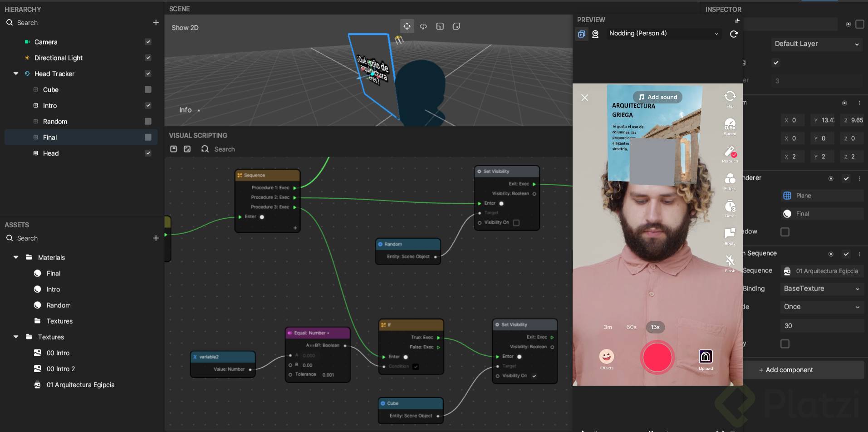Toggle Camera visibility checkbox
This screenshot has width=868, height=432.
point(148,42)
